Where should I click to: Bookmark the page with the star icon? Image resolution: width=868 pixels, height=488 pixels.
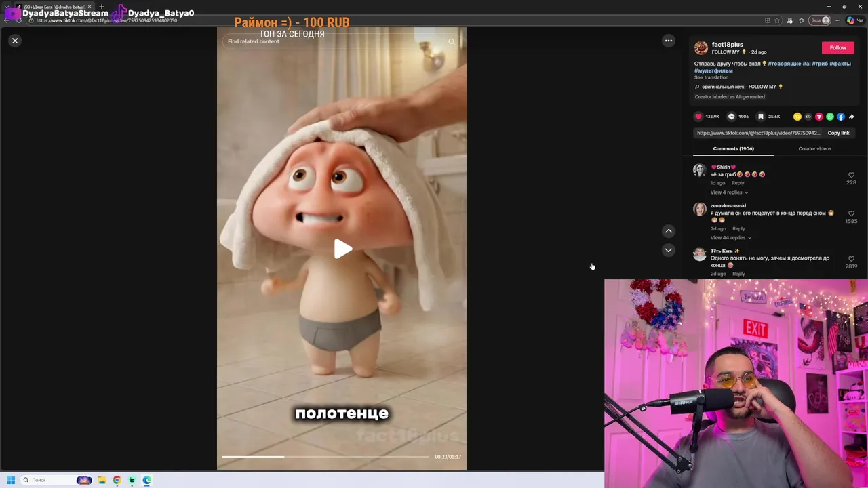click(x=777, y=20)
